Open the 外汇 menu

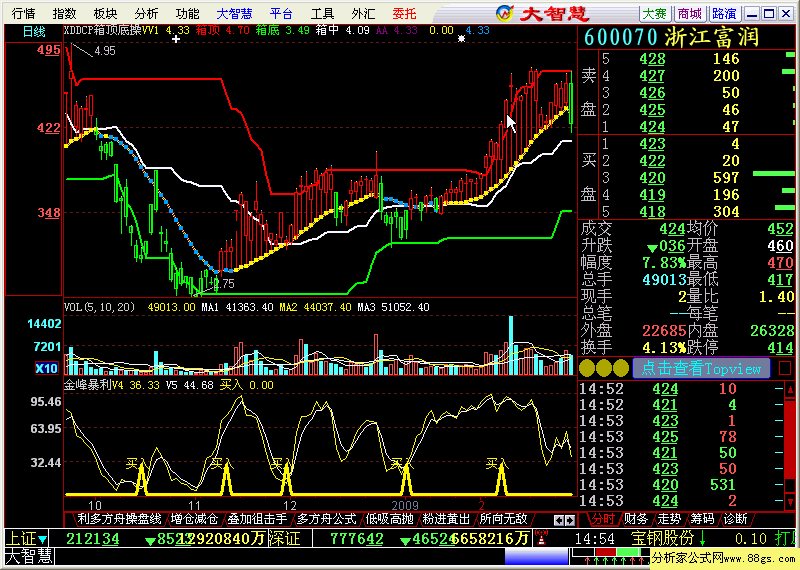363,14
